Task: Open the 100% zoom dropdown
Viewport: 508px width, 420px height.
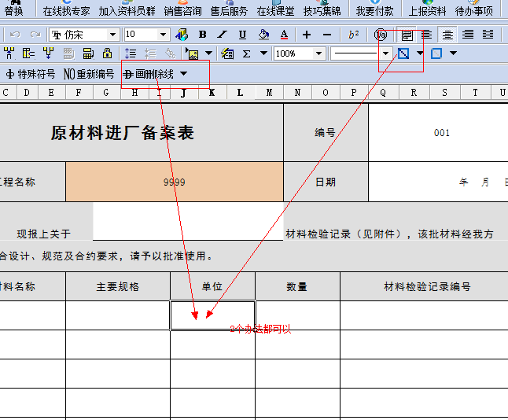Action: 319,53
